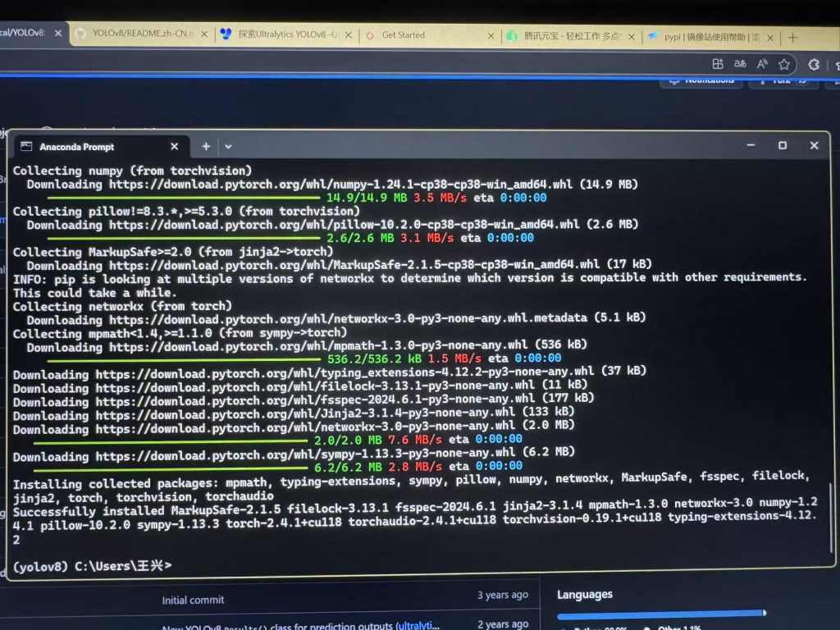The height and width of the screenshot is (630, 840).
Task: Switch to the Get Started tab
Action: point(427,35)
